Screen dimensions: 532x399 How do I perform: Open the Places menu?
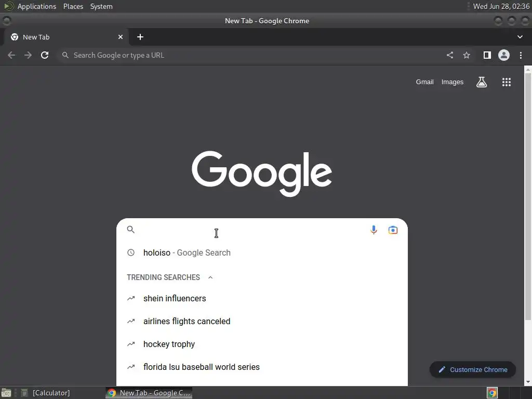73,6
